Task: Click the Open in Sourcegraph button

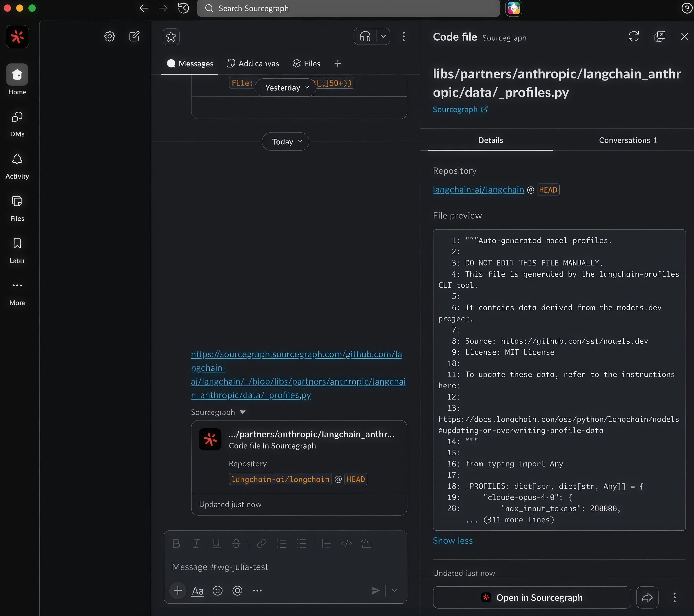Action: (531, 598)
